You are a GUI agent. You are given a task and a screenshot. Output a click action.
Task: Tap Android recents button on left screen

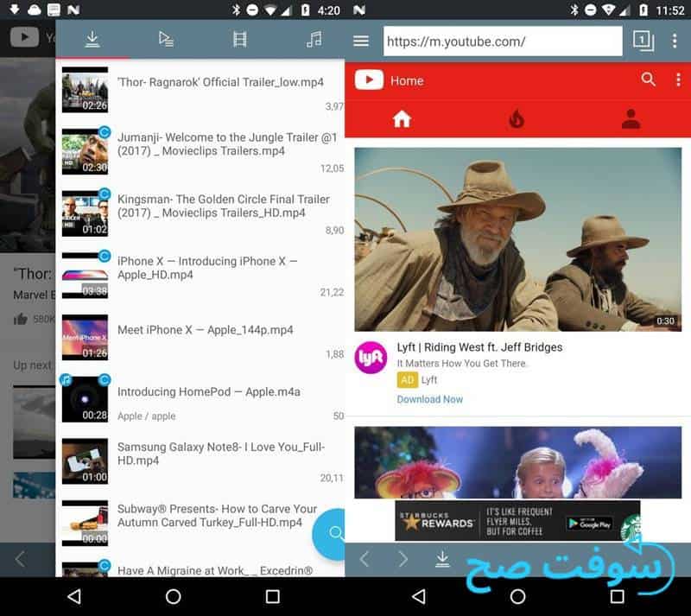point(273,597)
